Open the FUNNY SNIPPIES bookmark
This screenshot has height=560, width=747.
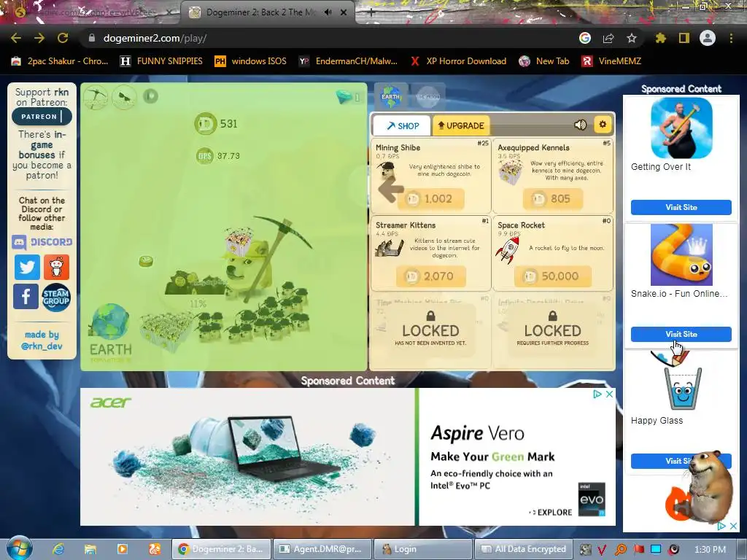pos(161,61)
